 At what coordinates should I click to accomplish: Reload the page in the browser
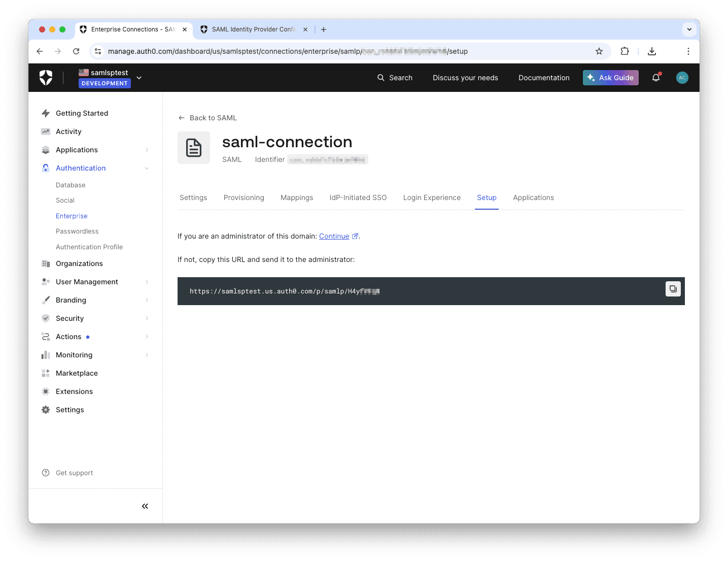[76, 51]
